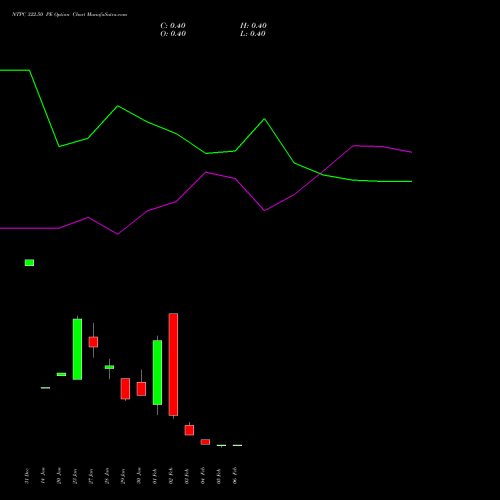
Task: Click the tallest red candlestick on the chart
Action: 173,364
